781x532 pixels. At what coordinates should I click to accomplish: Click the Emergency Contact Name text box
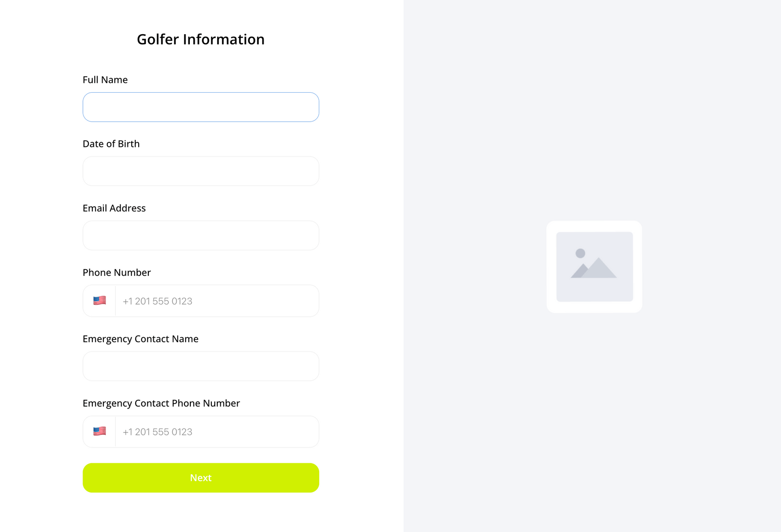point(201,366)
